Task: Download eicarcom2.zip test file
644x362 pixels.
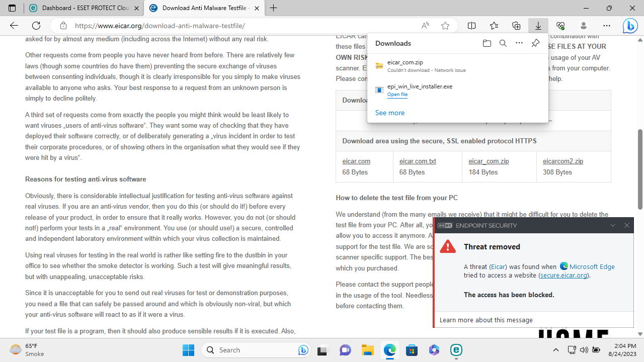Action: tap(563, 161)
